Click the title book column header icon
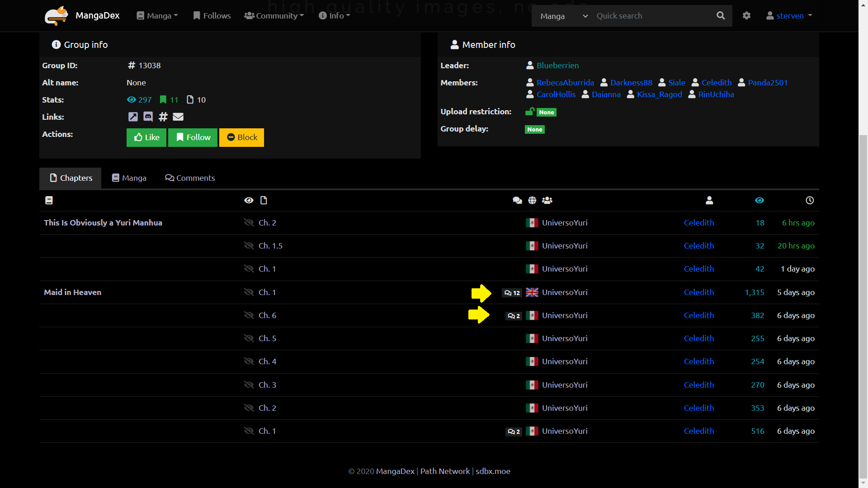 click(49, 200)
